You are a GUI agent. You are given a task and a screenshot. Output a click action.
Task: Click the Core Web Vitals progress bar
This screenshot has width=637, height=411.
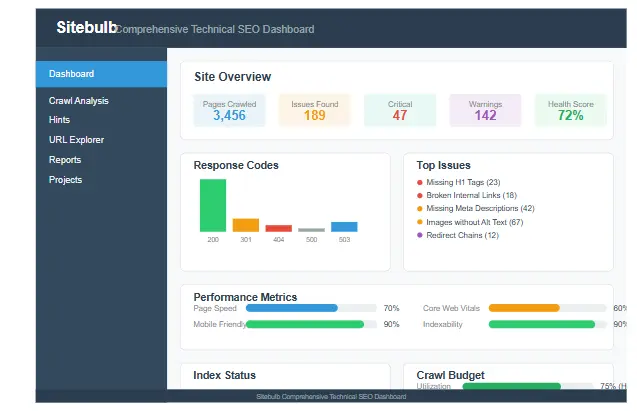547,308
